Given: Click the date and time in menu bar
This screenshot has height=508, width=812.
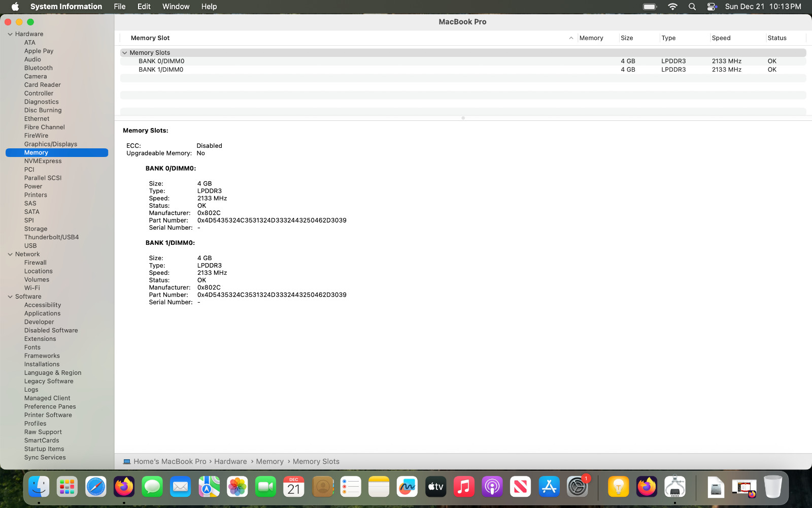Looking at the screenshot, I should pyautogui.click(x=763, y=7).
